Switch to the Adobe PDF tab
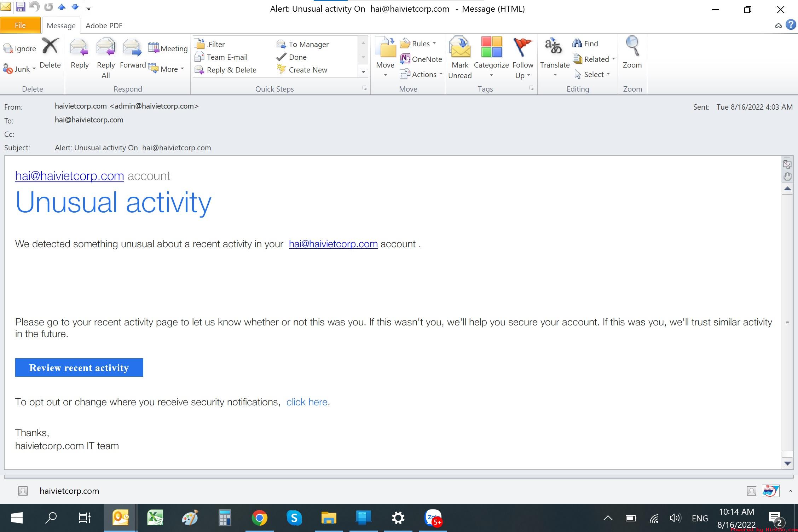 coord(104,25)
